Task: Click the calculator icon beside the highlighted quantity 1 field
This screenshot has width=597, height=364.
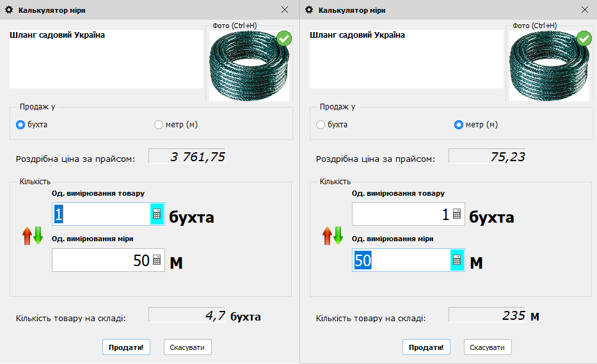Action: click(x=157, y=214)
